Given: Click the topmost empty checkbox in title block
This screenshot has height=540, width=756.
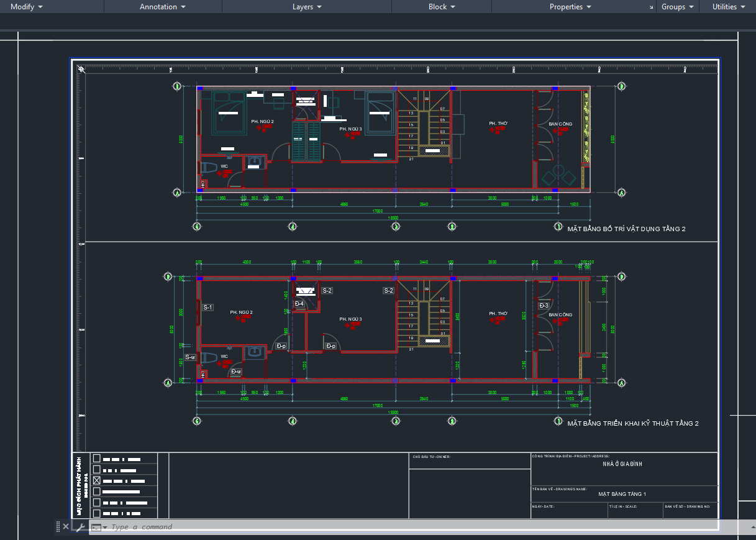Looking at the screenshot, I should coord(96,459).
